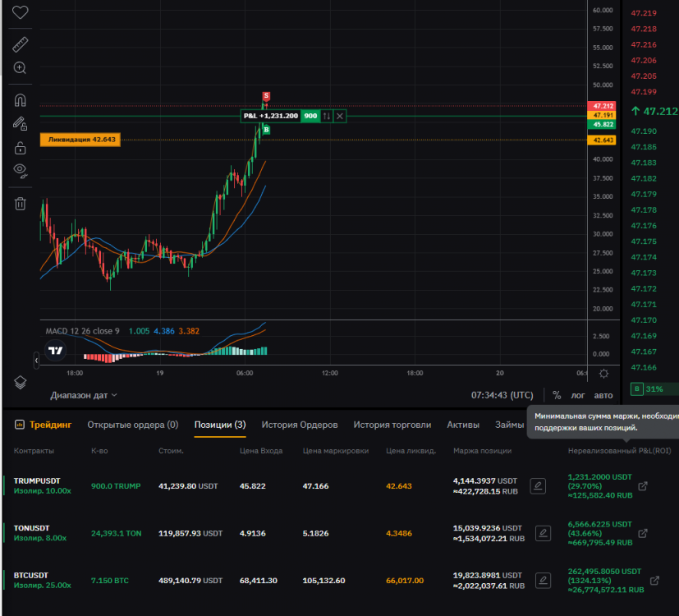This screenshot has height=616, width=679.
Task: Open chart settings gear icon
Action: coord(604,374)
